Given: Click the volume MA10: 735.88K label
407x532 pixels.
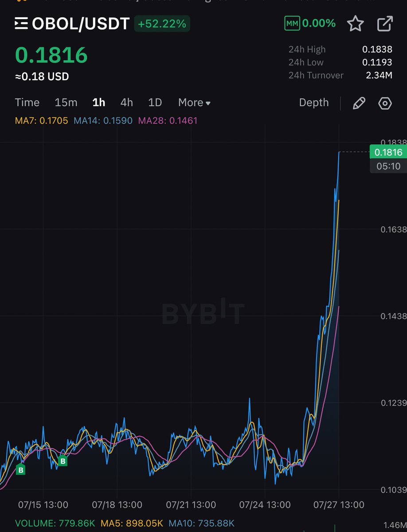Looking at the screenshot, I should click(201, 523).
